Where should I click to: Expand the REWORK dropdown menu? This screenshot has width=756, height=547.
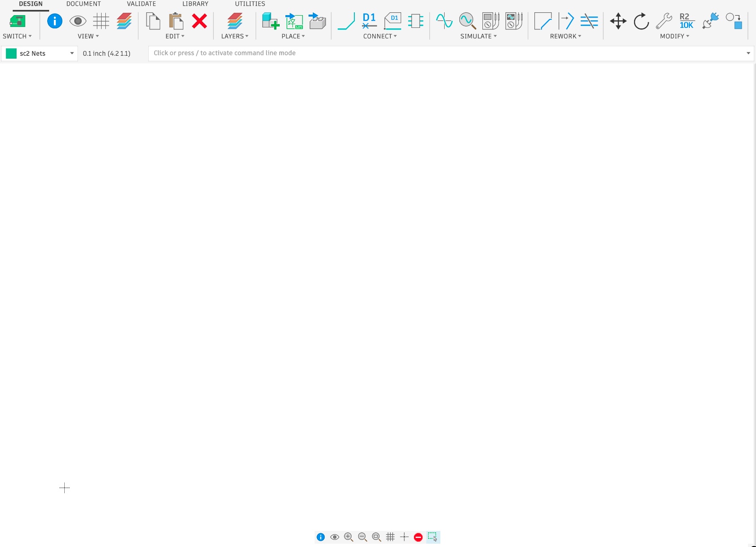pyautogui.click(x=566, y=36)
